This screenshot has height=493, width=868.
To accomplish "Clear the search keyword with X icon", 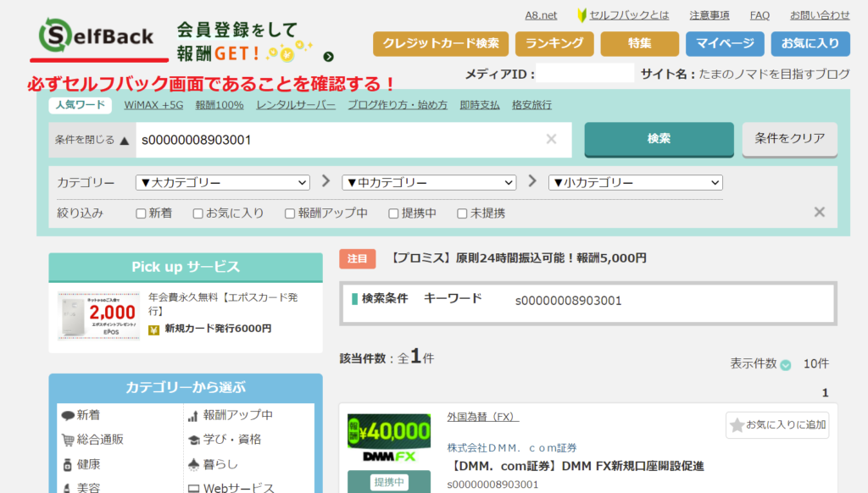I will point(551,140).
